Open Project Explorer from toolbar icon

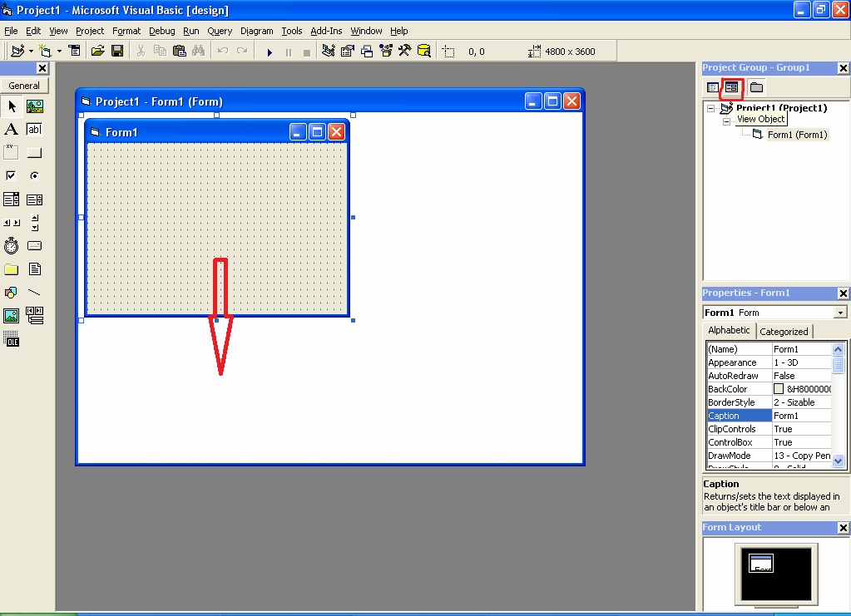(x=329, y=51)
